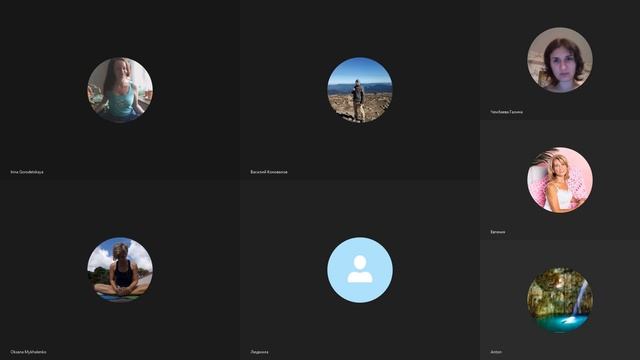Select the waterfall lagoon avatar
This screenshot has width=640, height=360.
(560, 300)
